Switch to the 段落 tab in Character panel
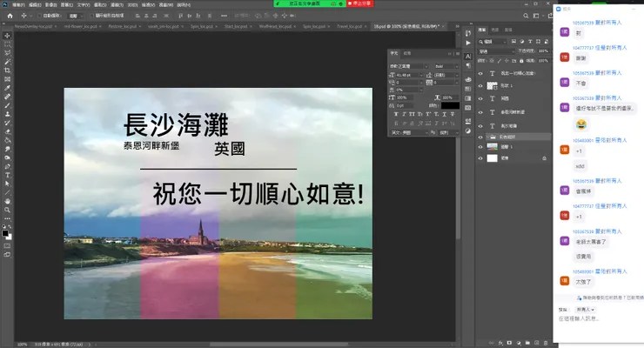 pos(406,53)
